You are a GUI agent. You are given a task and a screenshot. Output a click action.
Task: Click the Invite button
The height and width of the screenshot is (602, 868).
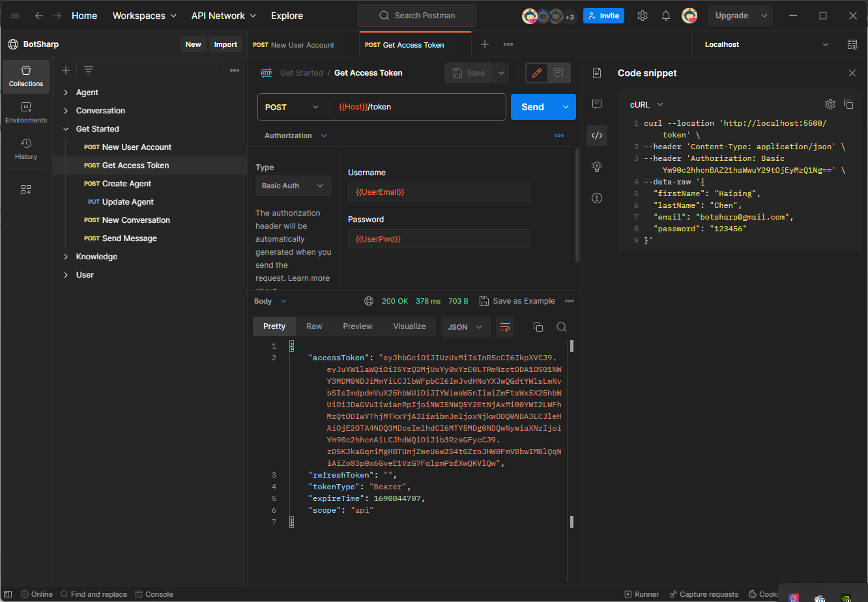[603, 16]
